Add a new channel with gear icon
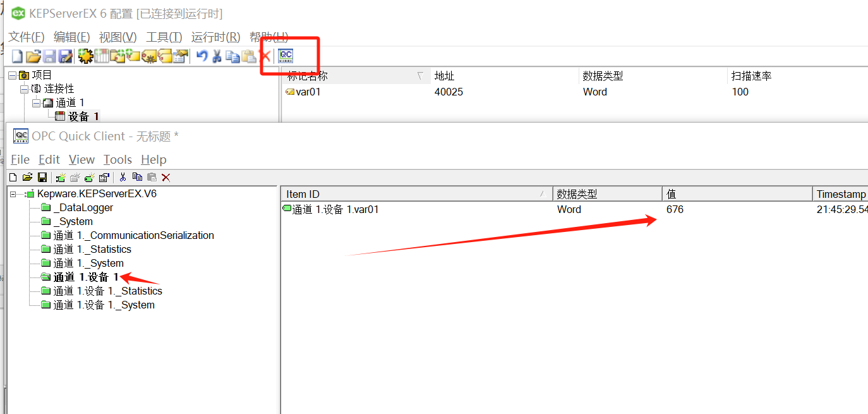The width and height of the screenshot is (868, 414). (86, 56)
